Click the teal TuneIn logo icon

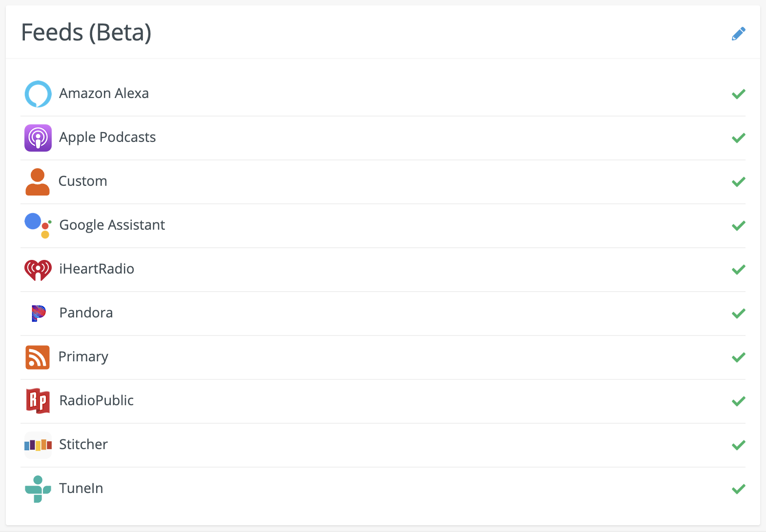38,489
